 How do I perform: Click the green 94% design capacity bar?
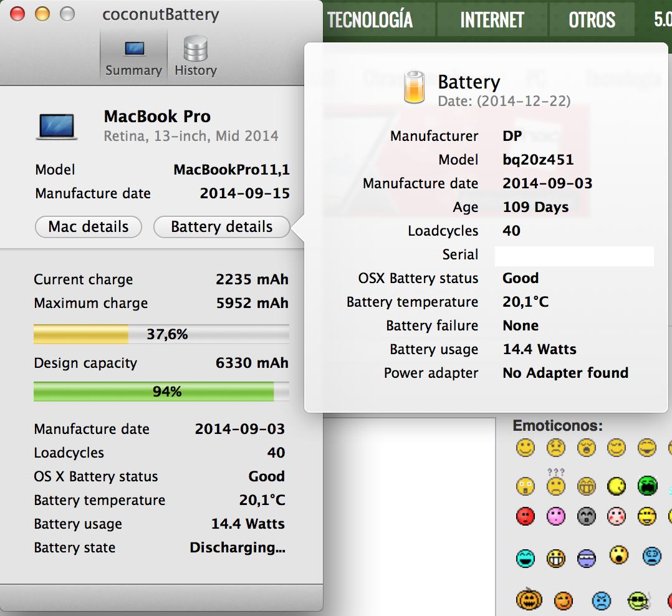(161, 392)
